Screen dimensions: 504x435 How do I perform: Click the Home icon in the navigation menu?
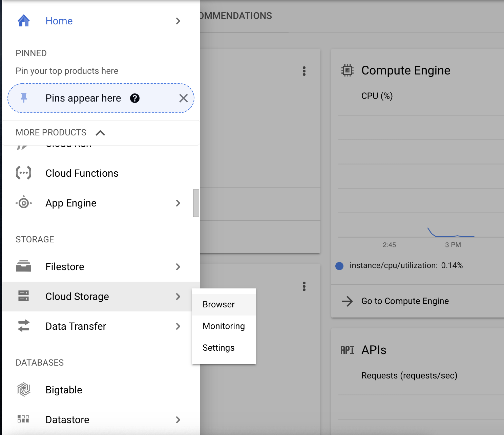click(x=23, y=21)
